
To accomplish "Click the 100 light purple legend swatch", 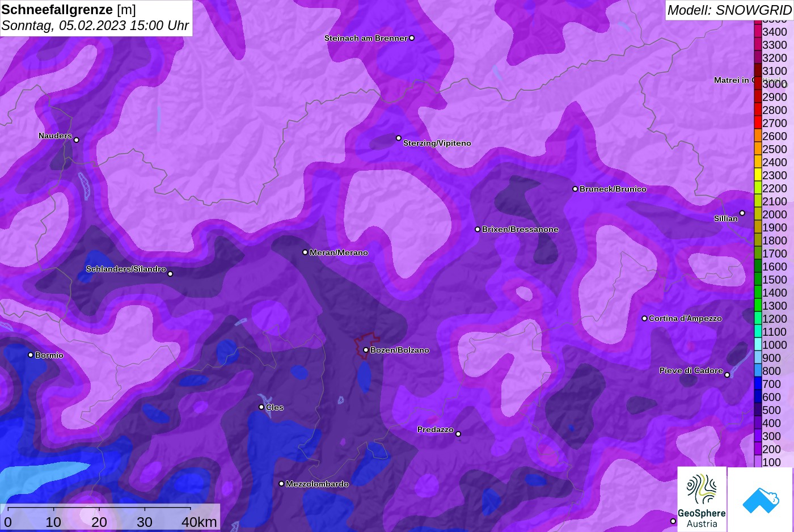I will tap(758, 462).
